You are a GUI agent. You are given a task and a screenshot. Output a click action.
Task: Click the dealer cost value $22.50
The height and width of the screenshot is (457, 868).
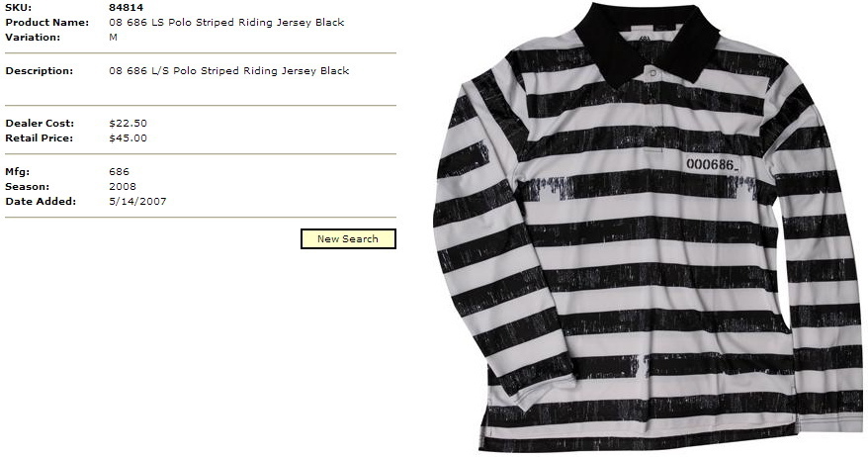click(x=128, y=123)
